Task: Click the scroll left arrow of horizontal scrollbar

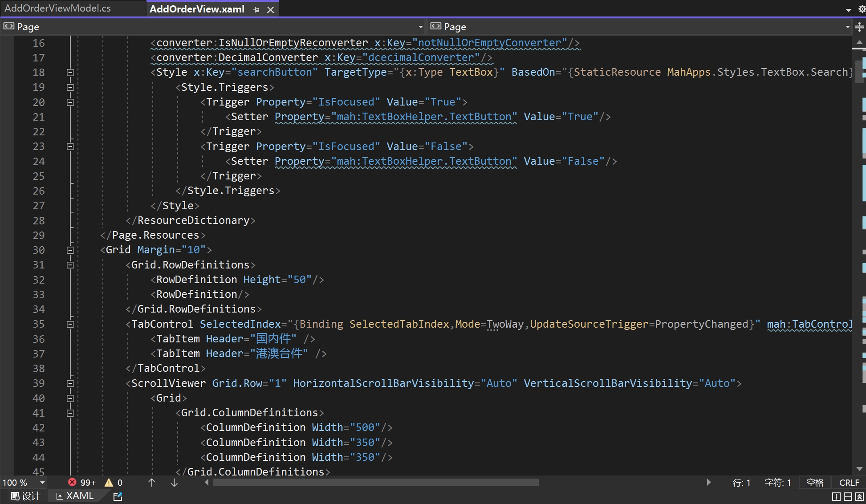Action: (207, 482)
